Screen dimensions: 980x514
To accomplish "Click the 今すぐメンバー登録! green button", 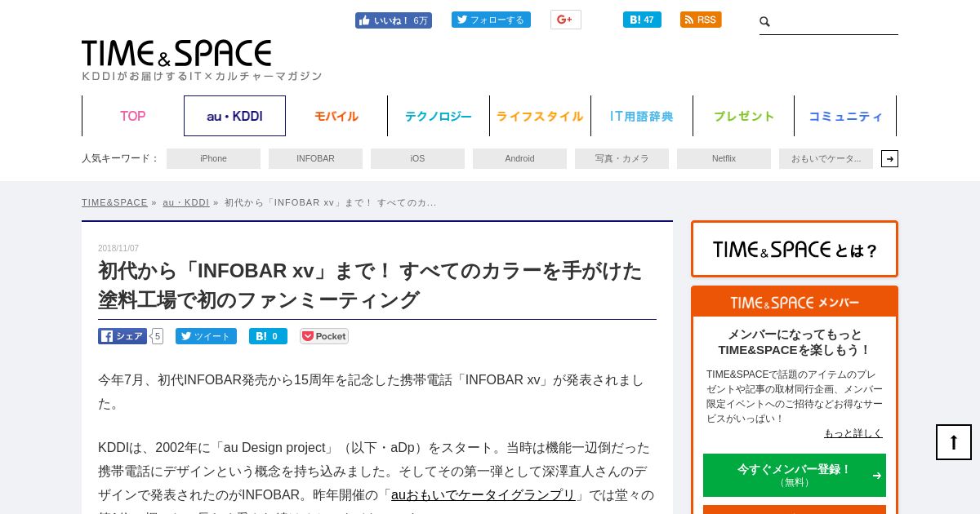I will [795, 475].
